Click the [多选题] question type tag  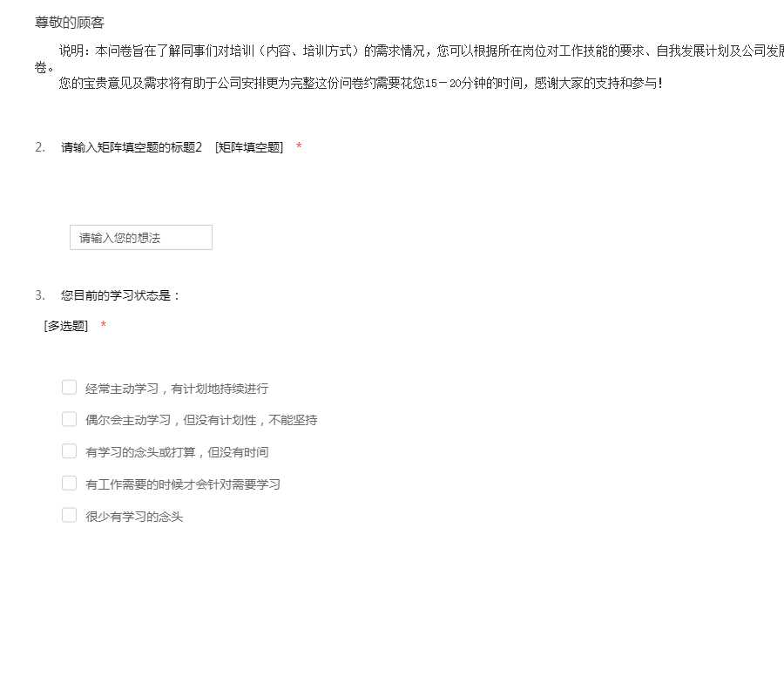(66, 326)
